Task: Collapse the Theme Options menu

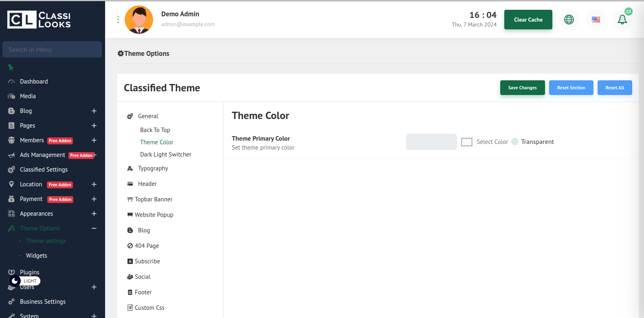Action: click(x=94, y=228)
